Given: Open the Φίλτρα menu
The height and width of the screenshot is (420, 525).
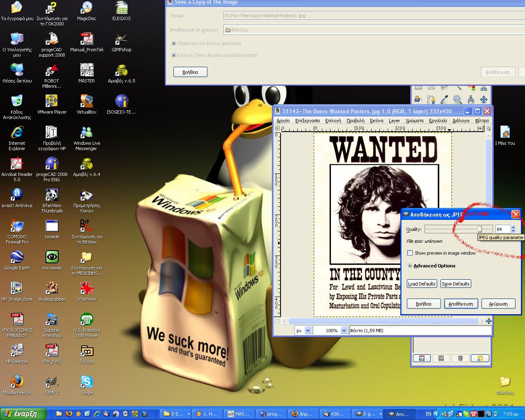Looking at the screenshot, I should 482,121.
